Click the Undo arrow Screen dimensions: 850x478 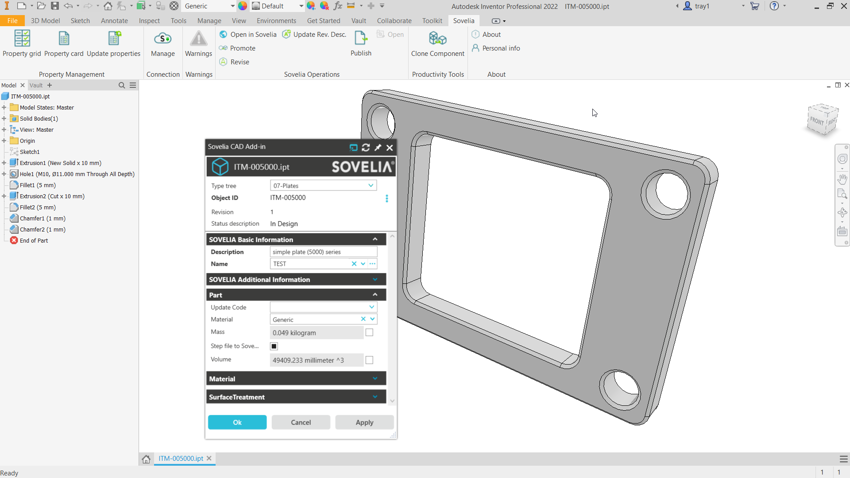(x=68, y=6)
